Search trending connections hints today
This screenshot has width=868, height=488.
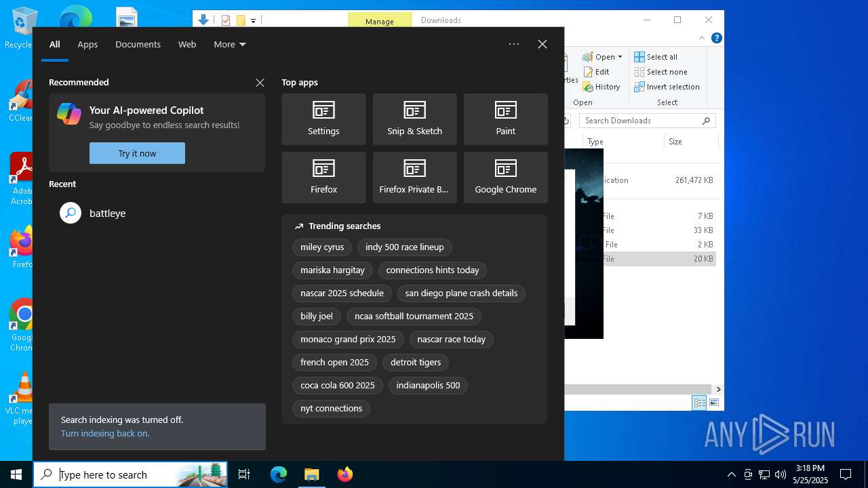pyautogui.click(x=433, y=270)
